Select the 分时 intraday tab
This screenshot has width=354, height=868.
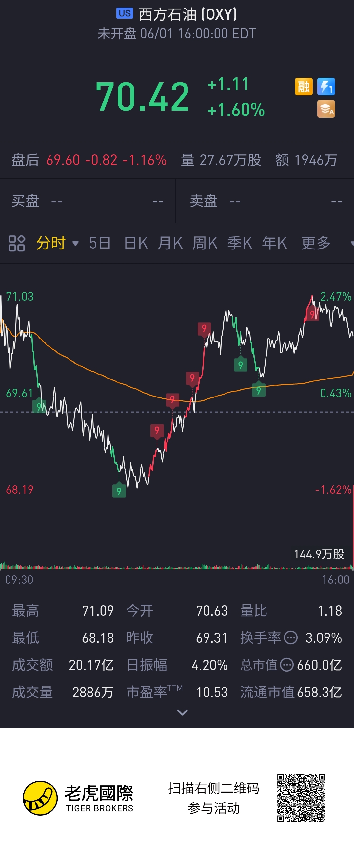pos(50,243)
